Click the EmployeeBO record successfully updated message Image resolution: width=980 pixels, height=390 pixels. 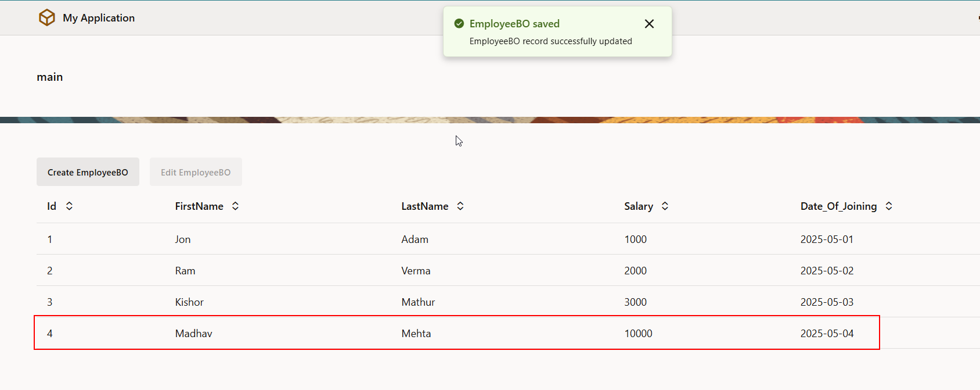coord(550,41)
